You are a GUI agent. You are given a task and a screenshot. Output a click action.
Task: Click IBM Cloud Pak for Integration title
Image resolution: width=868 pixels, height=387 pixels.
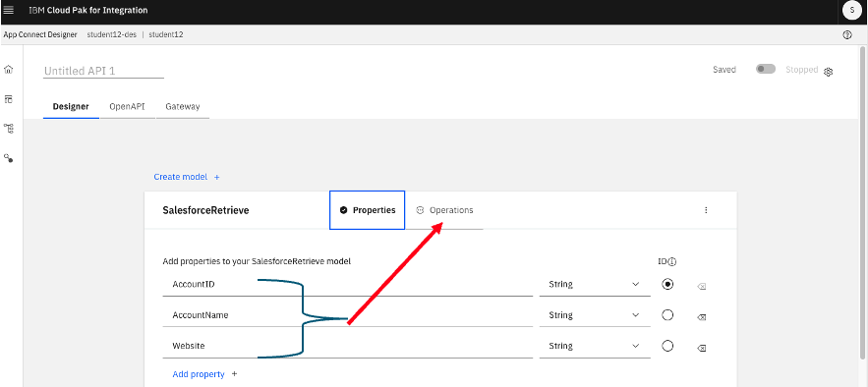(88, 10)
